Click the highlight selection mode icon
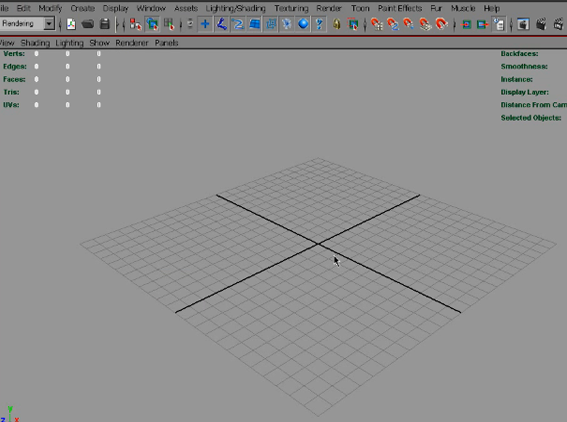 (x=353, y=24)
